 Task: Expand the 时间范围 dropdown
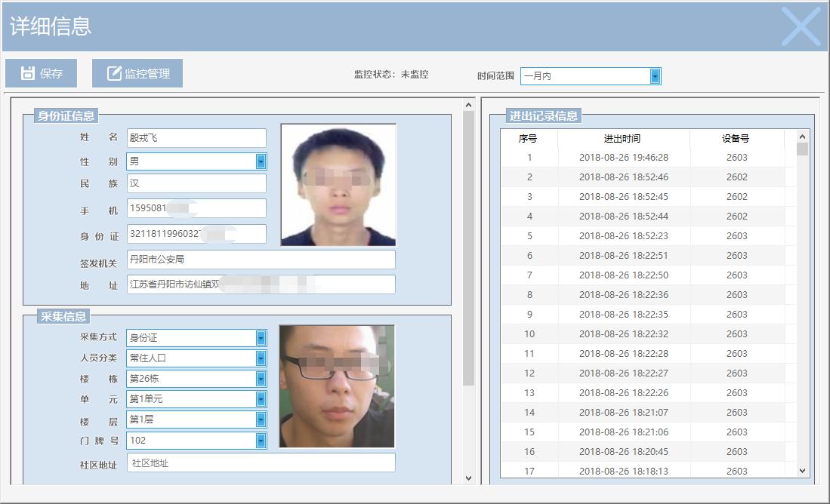click(655, 76)
